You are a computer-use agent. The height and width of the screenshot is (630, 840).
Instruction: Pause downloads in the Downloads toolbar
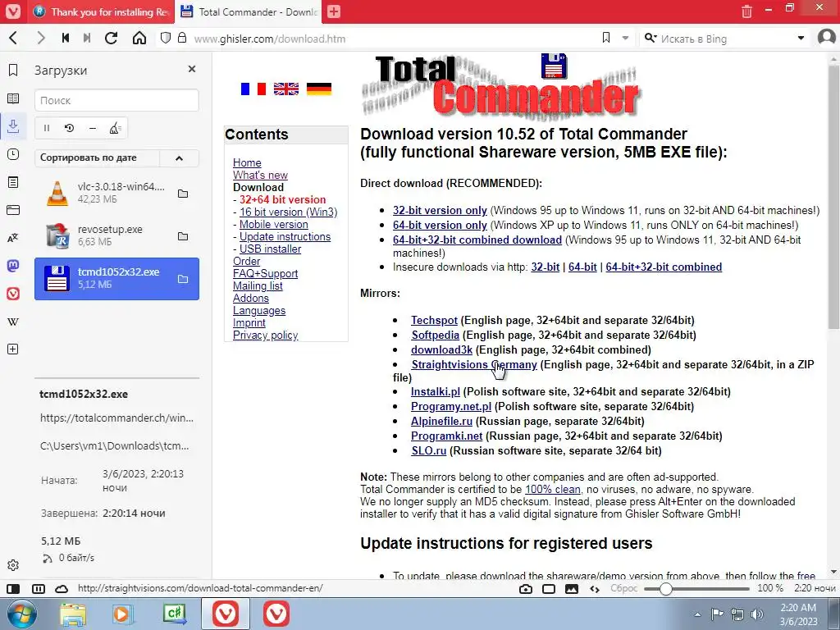(x=47, y=128)
